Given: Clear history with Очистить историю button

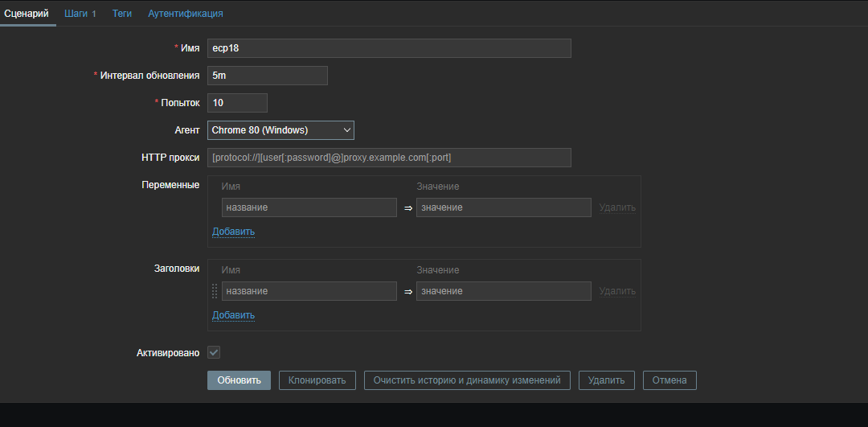Looking at the screenshot, I should pos(467,380).
